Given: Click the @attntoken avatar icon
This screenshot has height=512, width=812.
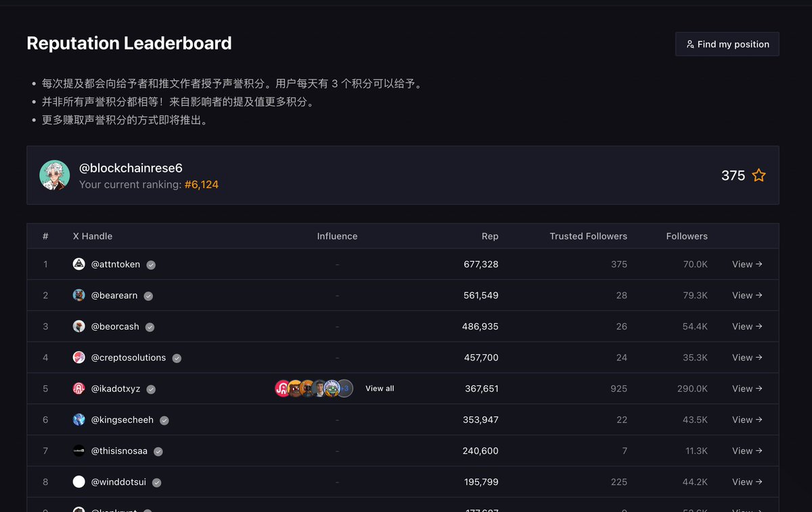Looking at the screenshot, I should (x=79, y=264).
